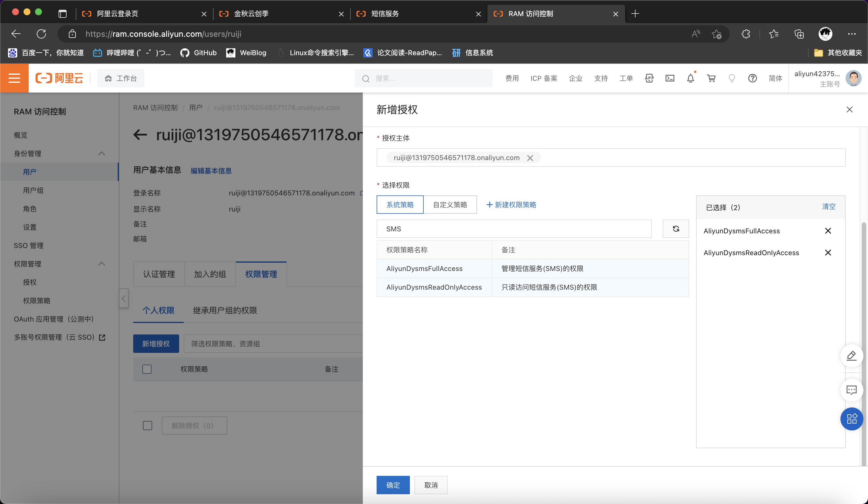
Task: Open the shopping cart icon
Action: click(x=711, y=78)
